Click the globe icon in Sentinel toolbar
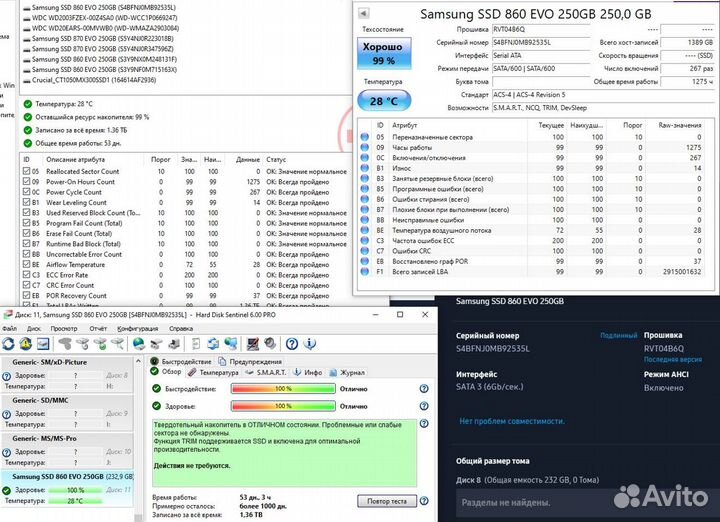The height and width of the screenshot is (522, 720). [x=138, y=343]
